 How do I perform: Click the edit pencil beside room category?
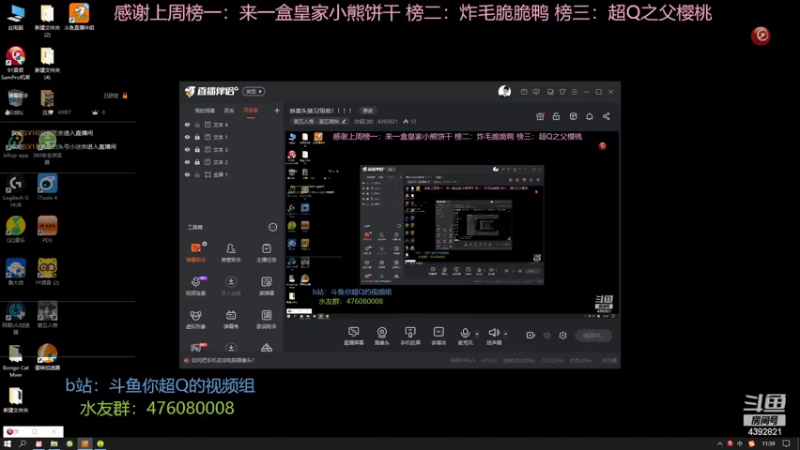[x=344, y=121]
